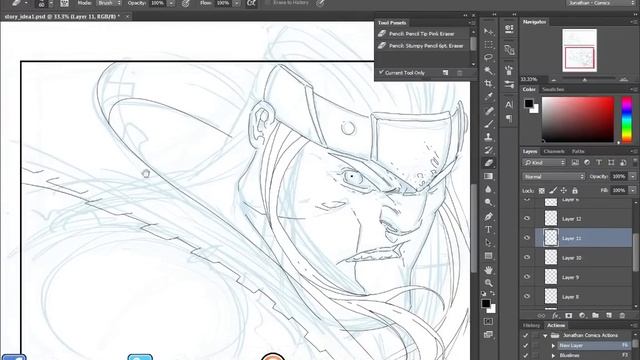
Task: Open the layer Fill dropdown arrow
Action: tap(633, 190)
